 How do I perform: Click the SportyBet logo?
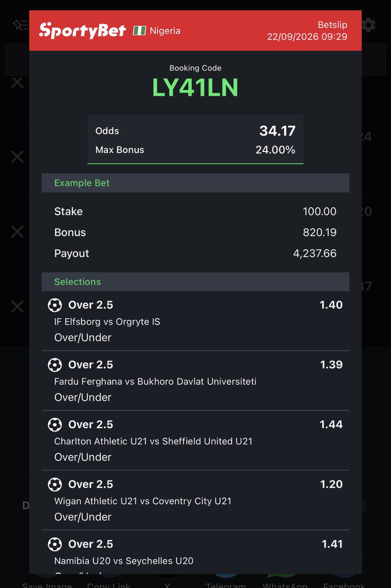(82, 30)
